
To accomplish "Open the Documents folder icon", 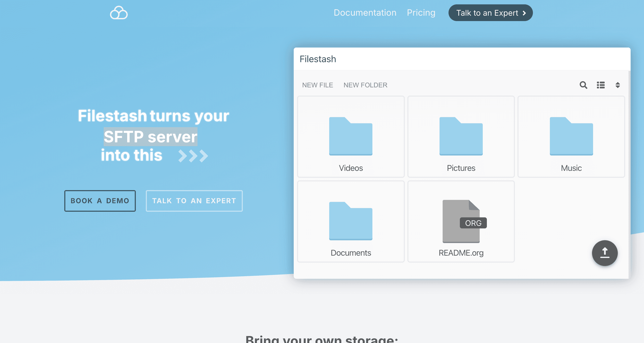I will click(x=351, y=221).
